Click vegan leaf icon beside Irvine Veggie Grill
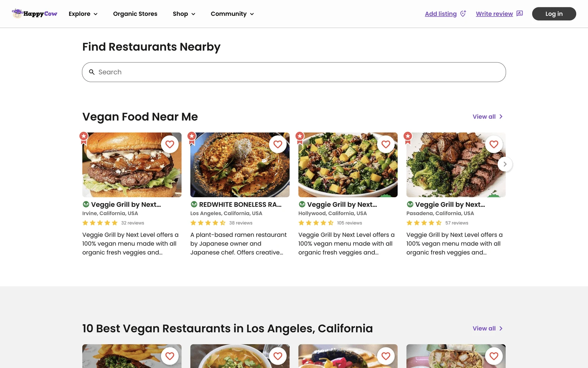This screenshot has width=588, height=368. click(x=86, y=204)
